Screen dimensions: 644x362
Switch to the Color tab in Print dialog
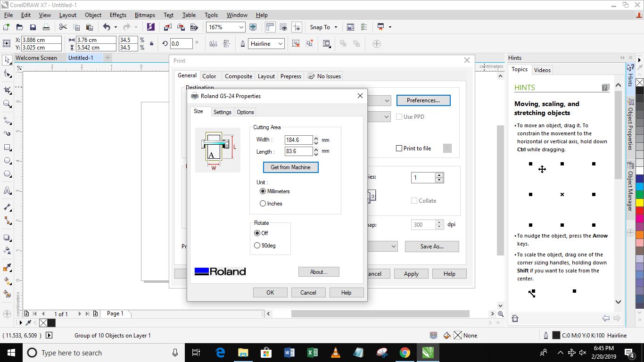point(209,76)
